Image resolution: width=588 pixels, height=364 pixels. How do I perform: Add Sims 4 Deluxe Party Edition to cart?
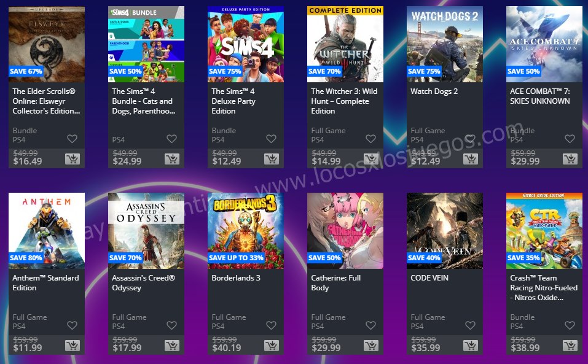coord(271,159)
